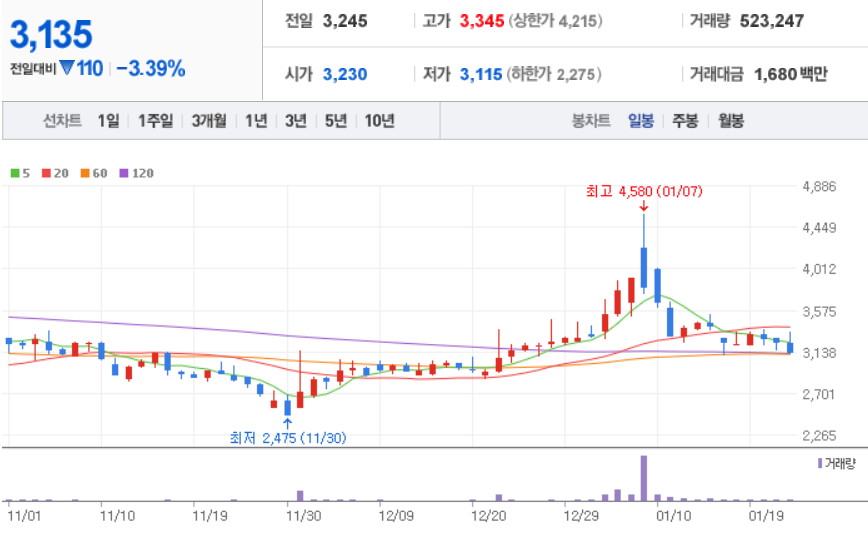
Task: Click the 12/20 date axis label
Action: 488,516
